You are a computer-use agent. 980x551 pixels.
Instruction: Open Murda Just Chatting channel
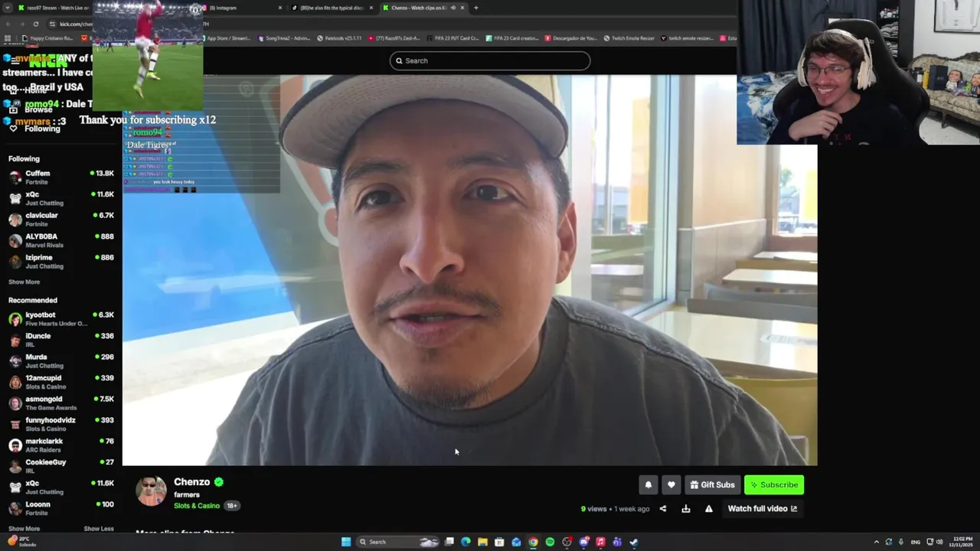61,361
